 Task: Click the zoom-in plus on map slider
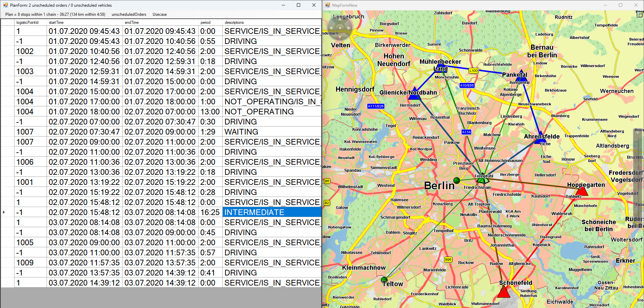pyautogui.click(x=638, y=133)
